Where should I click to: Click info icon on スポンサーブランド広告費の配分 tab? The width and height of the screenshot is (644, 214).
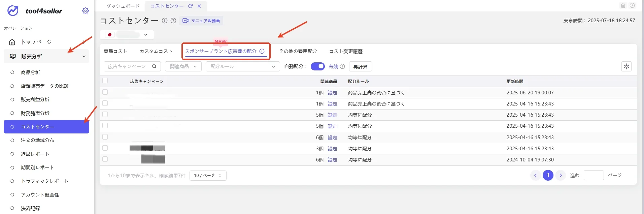click(x=262, y=51)
